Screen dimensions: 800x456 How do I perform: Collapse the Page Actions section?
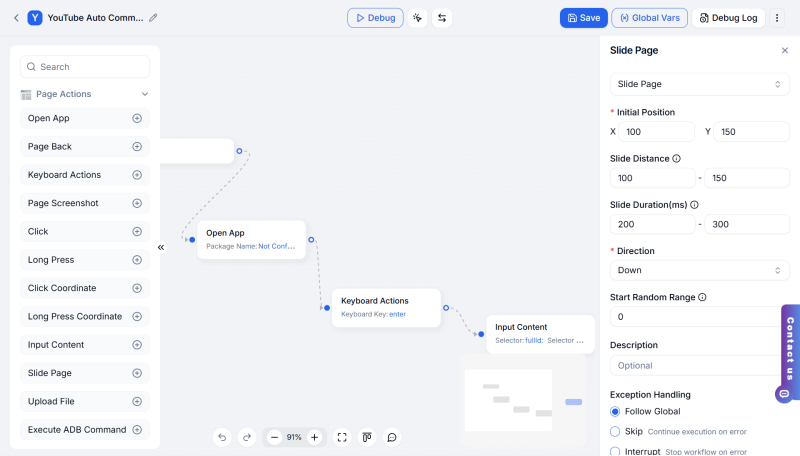pos(145,94)
